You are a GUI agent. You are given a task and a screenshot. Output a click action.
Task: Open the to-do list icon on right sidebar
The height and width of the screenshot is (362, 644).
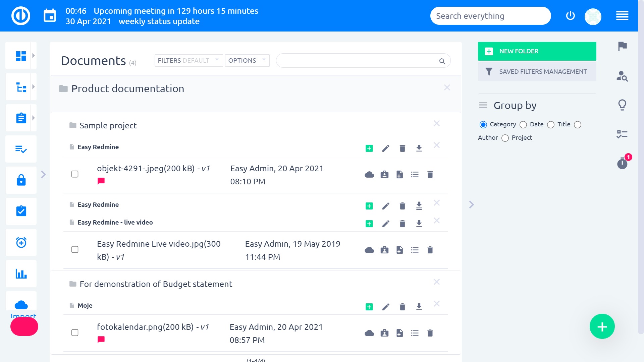[622, 134]
